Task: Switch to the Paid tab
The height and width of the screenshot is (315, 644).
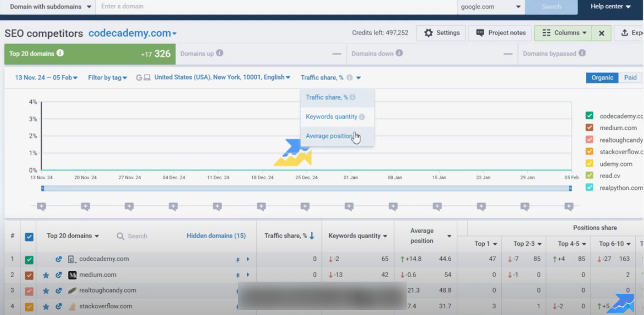Action: pyautogui.click(x=630, y=77)
